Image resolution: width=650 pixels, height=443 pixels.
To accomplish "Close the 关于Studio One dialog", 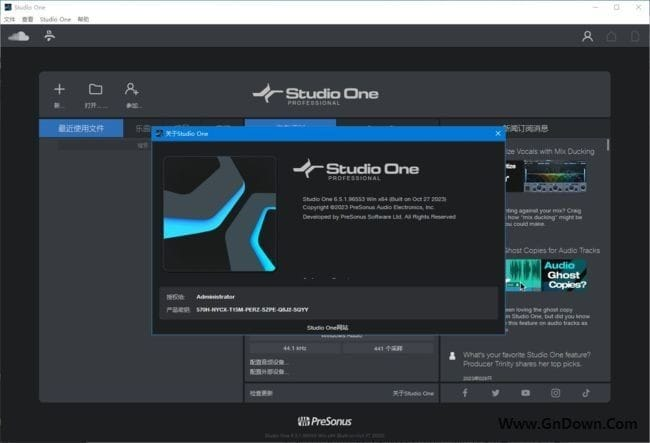I will pos(497,132).
